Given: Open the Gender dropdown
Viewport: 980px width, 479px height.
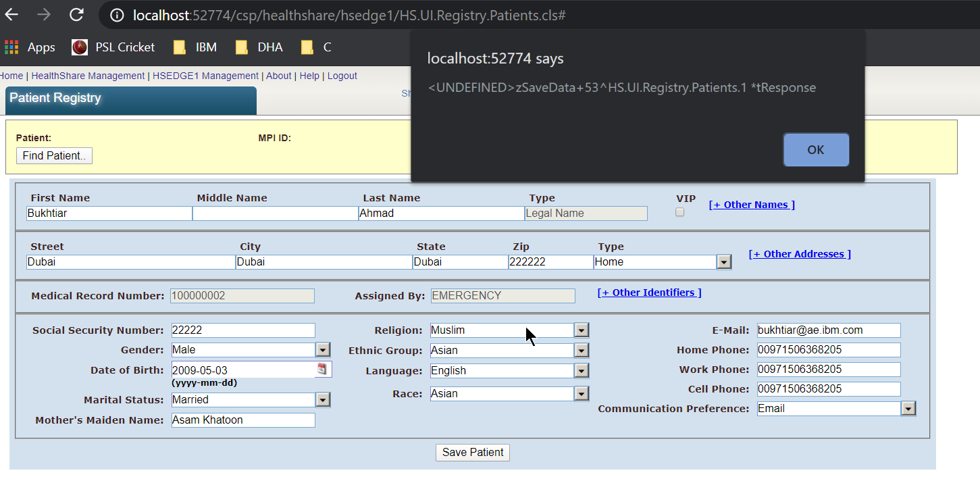Looking at the screenshot, I should coord(323,349).
